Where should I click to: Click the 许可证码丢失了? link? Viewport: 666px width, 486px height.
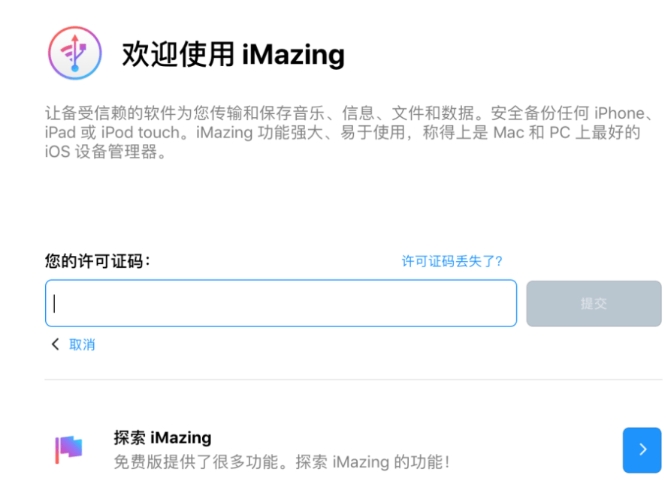452,261
